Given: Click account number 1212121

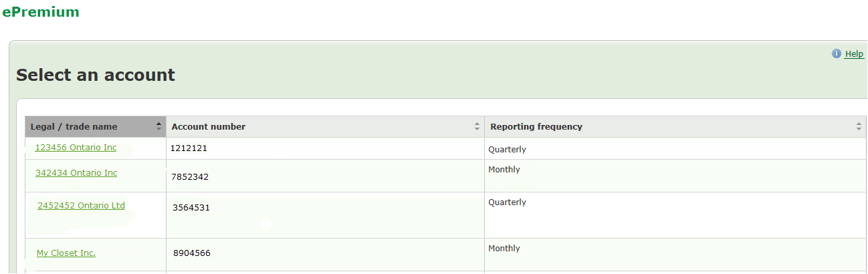Looking at the screenshot, I should tap(189, 148).
